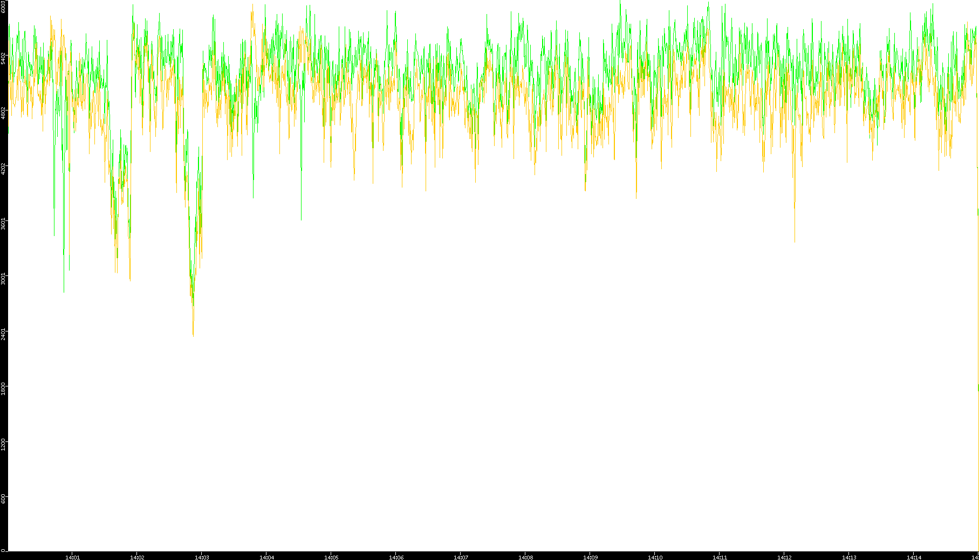
Task: Click the 14:11 time axis label
Action: click(x=720, y=557)
